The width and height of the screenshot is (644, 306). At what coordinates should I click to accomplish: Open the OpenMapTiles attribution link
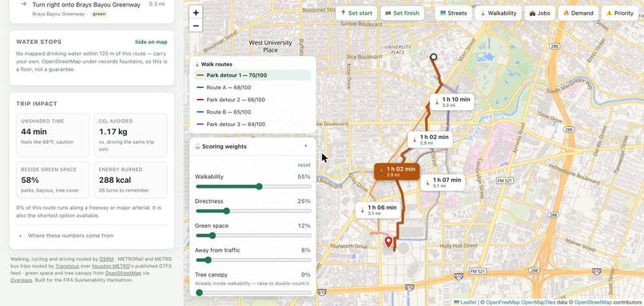[539, 302]
